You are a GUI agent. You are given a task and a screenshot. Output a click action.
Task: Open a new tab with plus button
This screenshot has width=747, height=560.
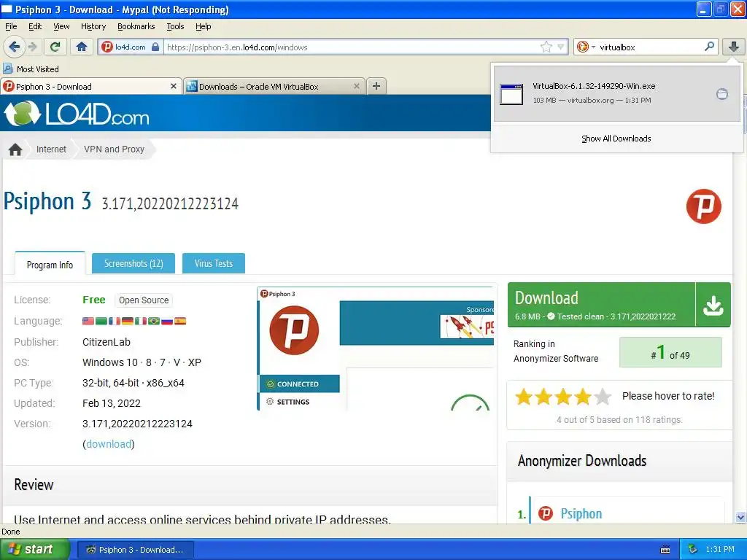click(376, 86)
